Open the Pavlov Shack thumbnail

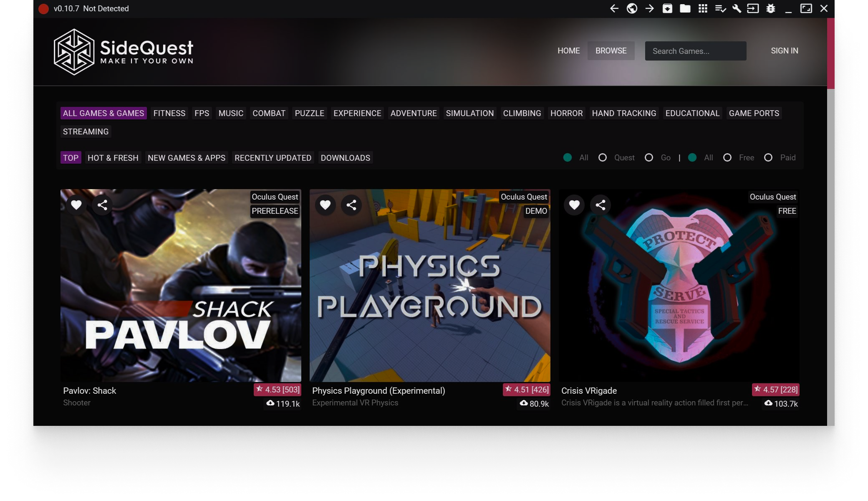point(181,286)
